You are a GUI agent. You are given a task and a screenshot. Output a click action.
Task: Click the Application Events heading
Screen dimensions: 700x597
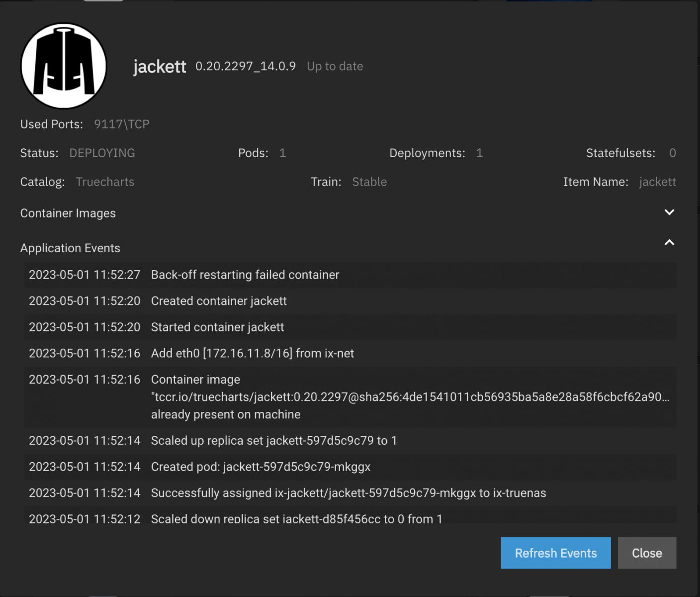tap(70, 248)
